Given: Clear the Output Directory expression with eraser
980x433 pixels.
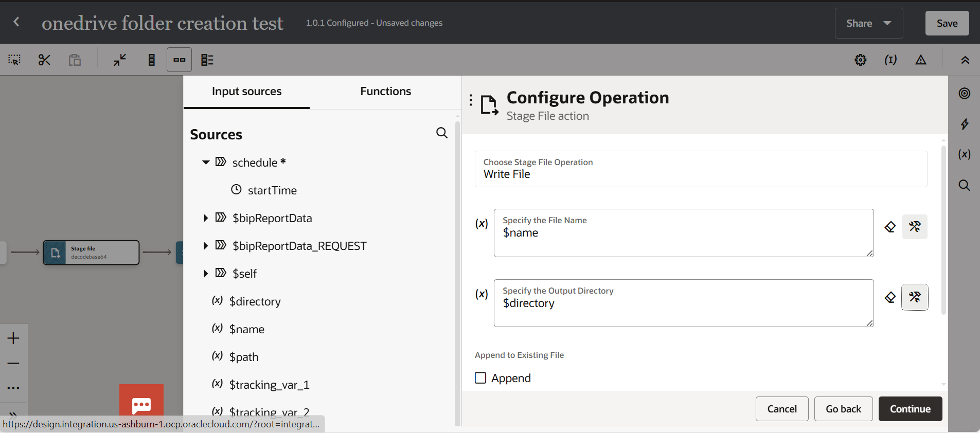Looking at the screenshot, I should [890, 297].
